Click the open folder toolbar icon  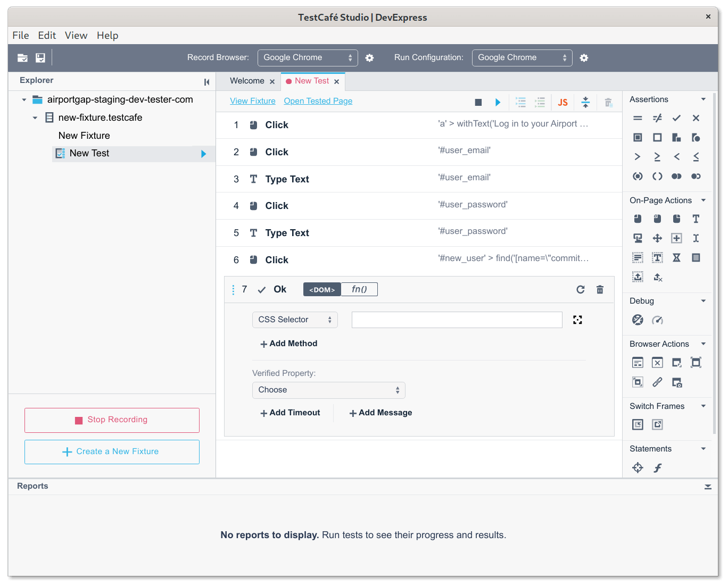click(22, 58)
